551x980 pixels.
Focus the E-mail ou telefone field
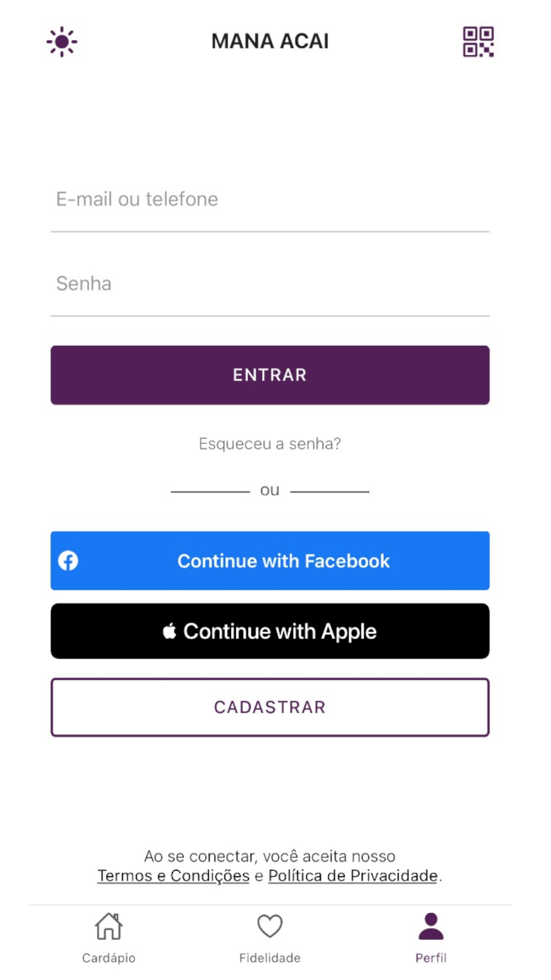click(270, 200)
